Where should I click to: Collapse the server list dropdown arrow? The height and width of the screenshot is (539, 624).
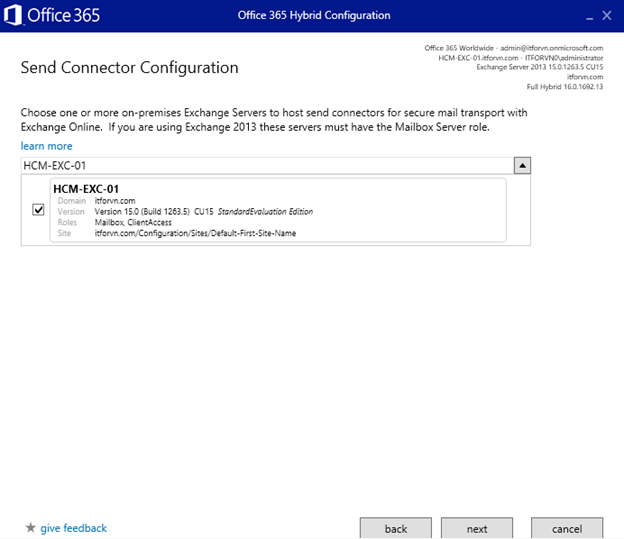[522, 166]
